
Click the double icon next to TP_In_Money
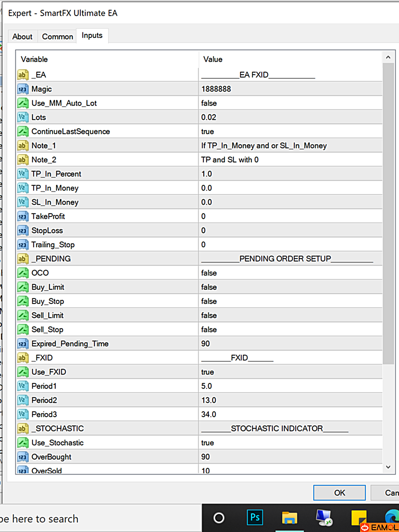pyautogui.click(x=23, y=188)
